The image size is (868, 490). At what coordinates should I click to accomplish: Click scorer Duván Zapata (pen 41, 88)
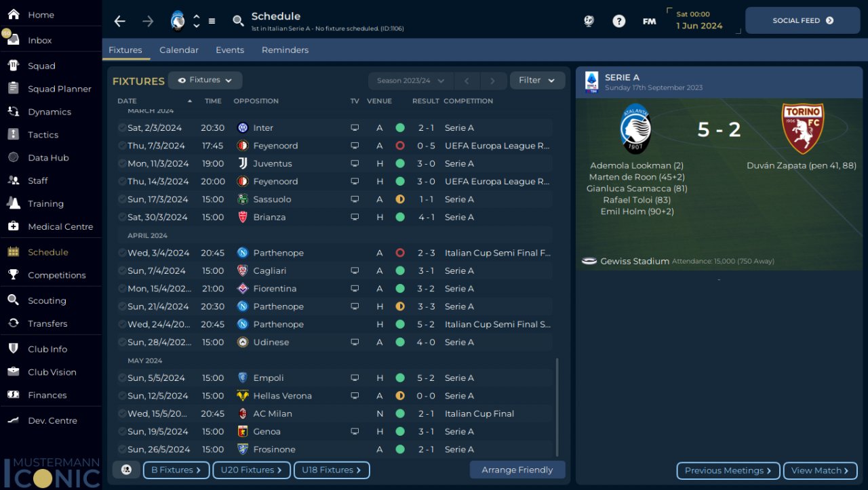[802, 165]
